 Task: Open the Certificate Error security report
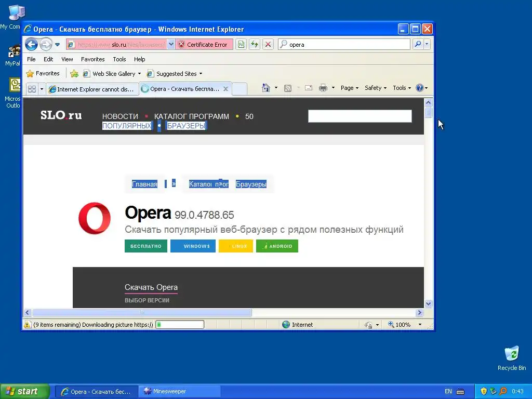[204, 45]
